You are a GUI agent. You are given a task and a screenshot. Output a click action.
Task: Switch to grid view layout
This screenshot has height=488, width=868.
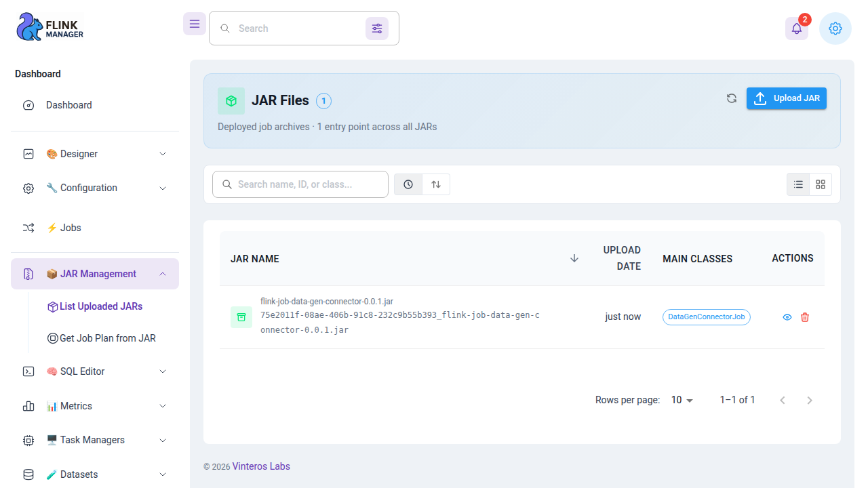click(821, 184)
